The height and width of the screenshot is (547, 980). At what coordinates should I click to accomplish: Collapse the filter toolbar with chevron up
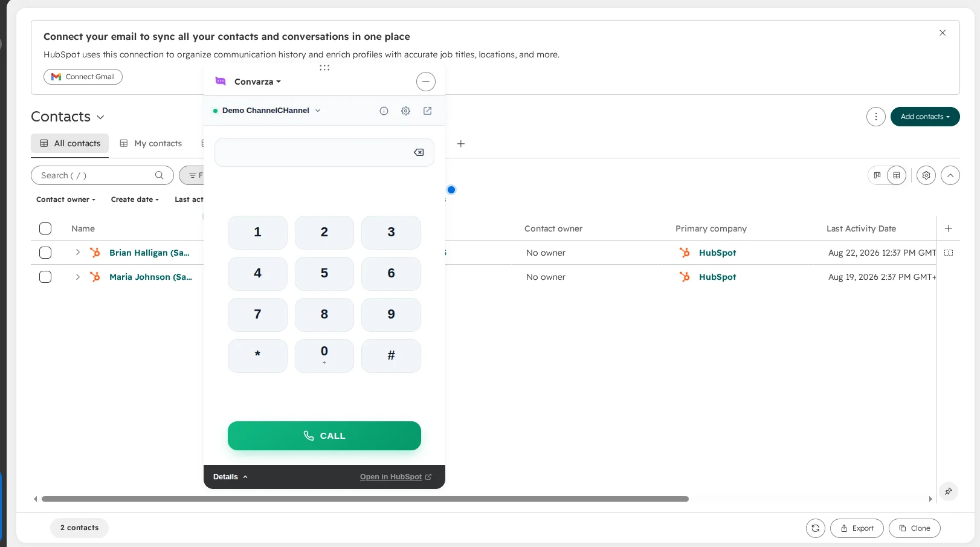coord(950,175)
